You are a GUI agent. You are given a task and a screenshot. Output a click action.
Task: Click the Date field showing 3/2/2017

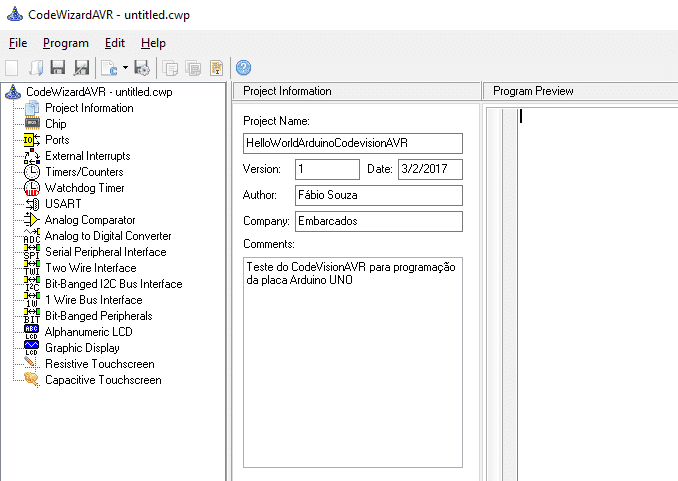[x=430, y=169]
